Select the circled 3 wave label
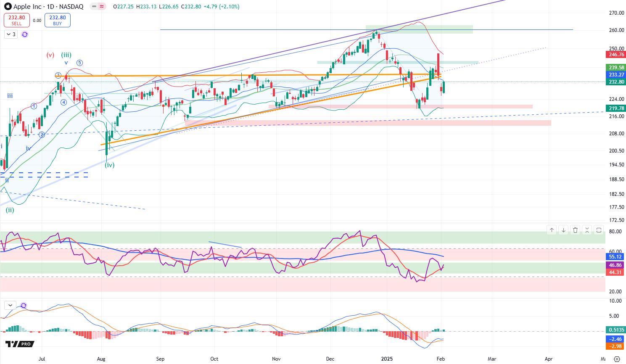The width and height of the screenshot is (626, 364). (58, 76)
